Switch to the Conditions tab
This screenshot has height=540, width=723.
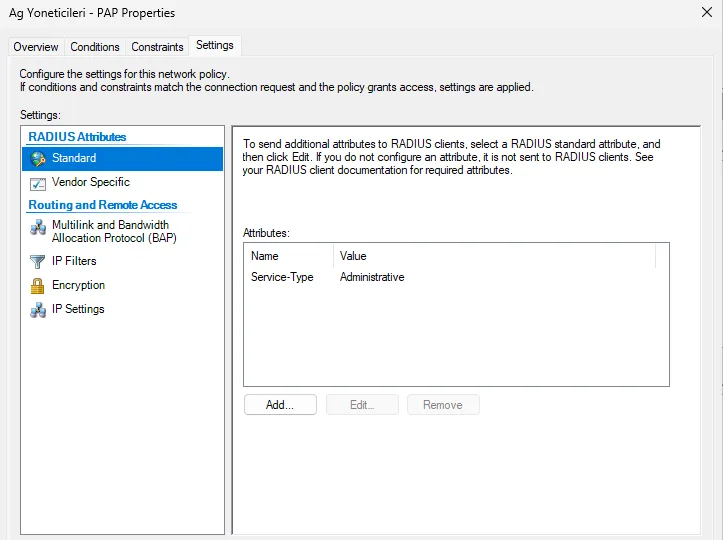95,47
